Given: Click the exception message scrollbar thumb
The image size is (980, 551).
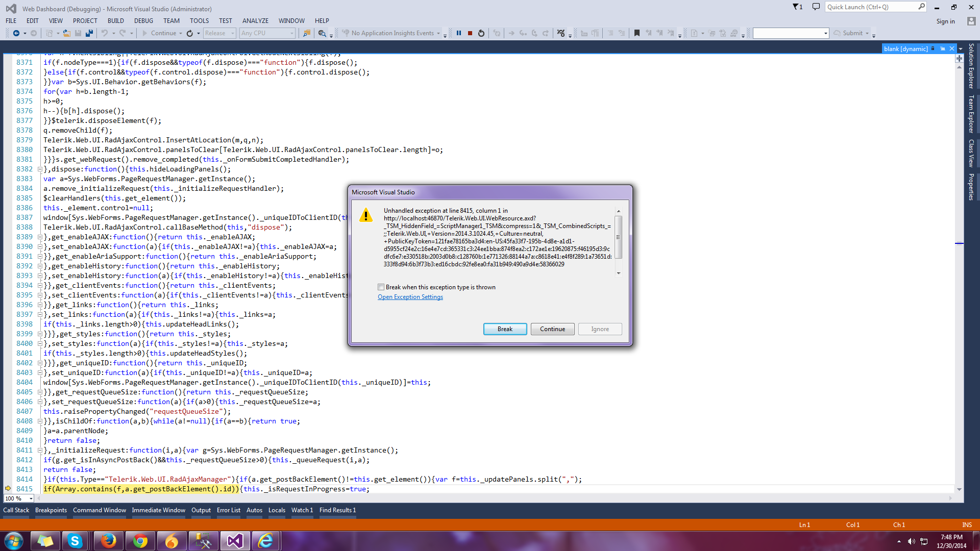Looking at the screenshot, I should pyautogui.click(x=618, y=237).
